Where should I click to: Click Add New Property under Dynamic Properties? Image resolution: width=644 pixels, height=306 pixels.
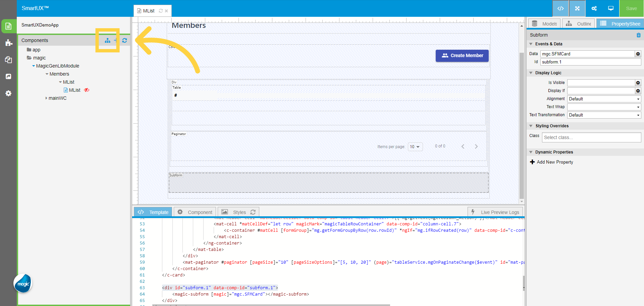click(554, 162)
